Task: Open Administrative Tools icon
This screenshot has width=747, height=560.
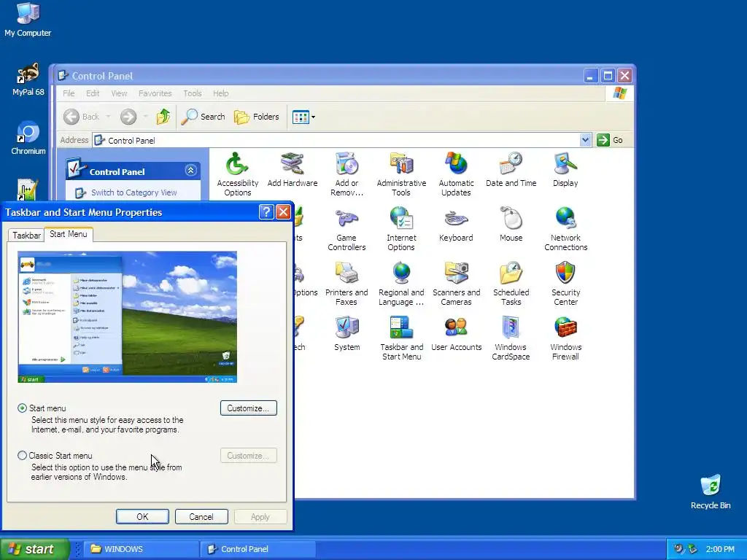Action: click(x=401, y=174)
